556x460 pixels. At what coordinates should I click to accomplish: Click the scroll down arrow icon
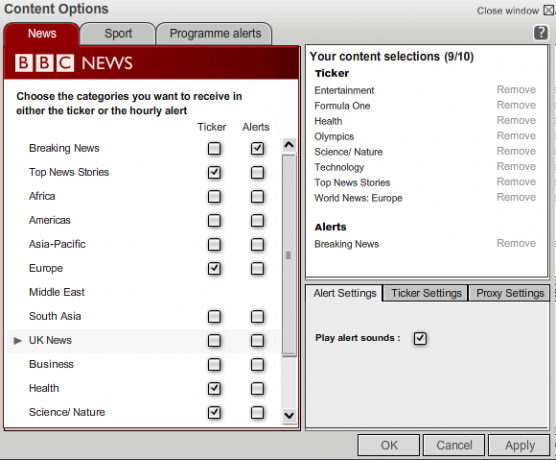tap(289, 415)
